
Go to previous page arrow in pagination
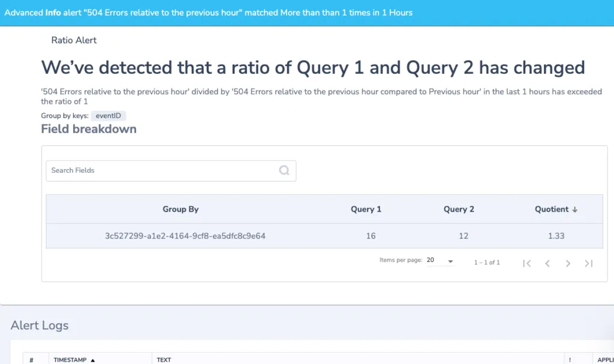[547, 263]
